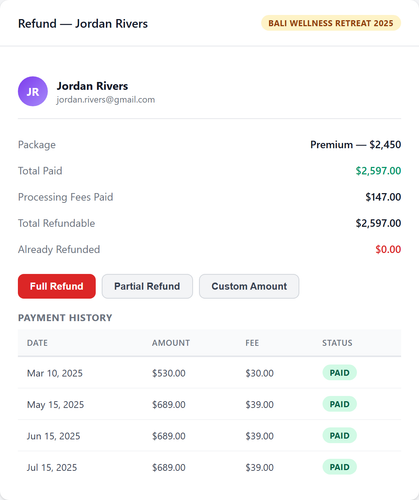Click the Payment History heading
This screenshot has height=500, width=419.
[x=65, y=318]
